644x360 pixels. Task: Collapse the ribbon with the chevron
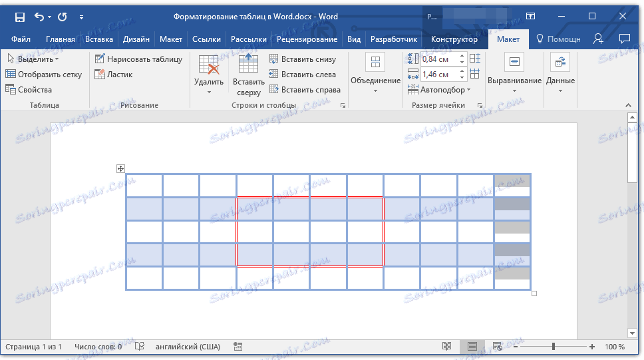[629, 106]
